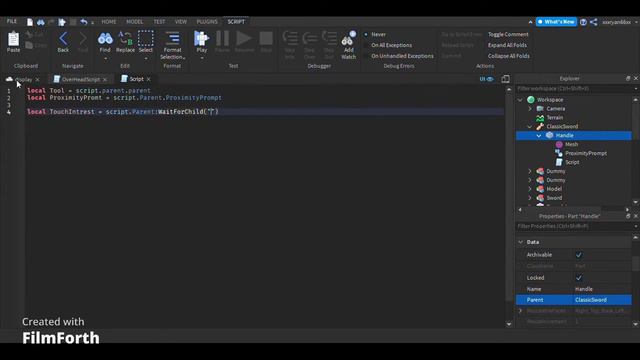Expand the Sword node
Viewport: 640px width, 360px height.
pos(530,198)
